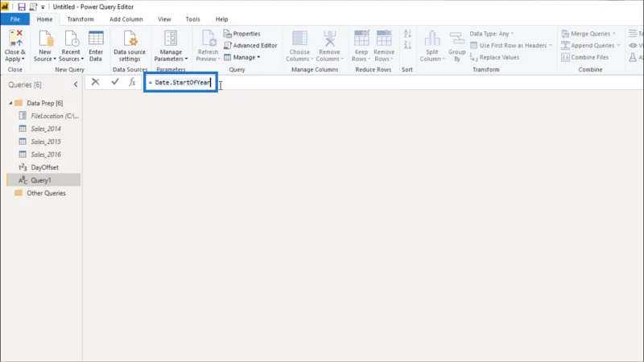Click Merge Queries
This screenshot has height=362, width=644.
(x=586, y=34)
